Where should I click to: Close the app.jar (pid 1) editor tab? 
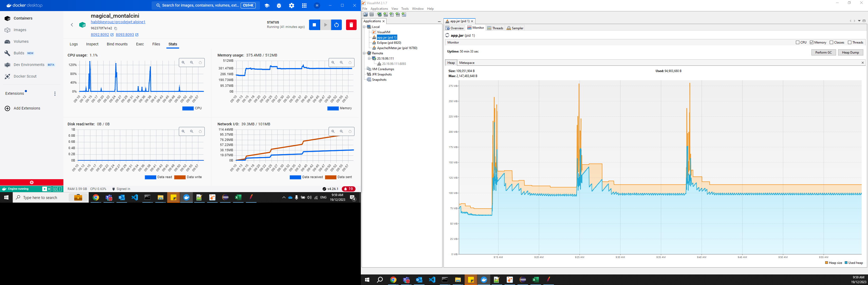click(472, 21)
